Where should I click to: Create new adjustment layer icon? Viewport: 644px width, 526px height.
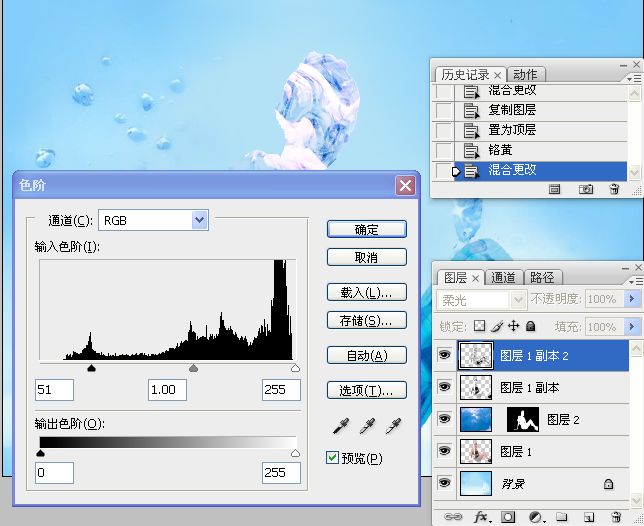[535, 517]
